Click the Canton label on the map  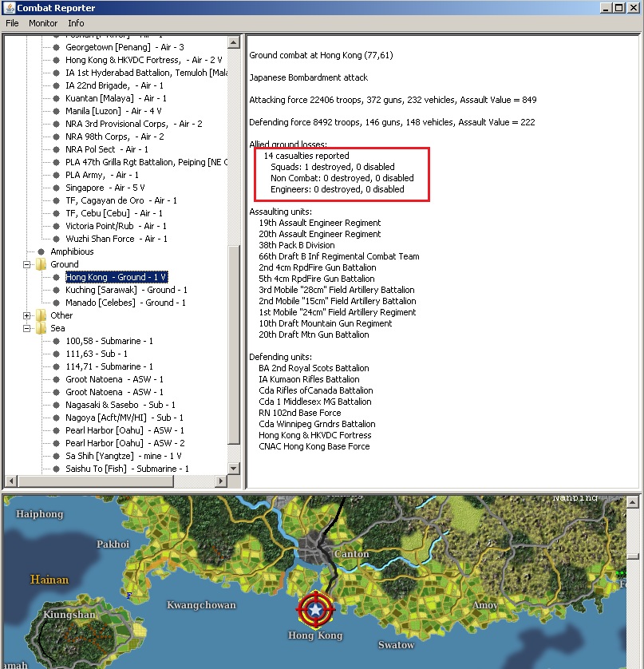point(351,554)
